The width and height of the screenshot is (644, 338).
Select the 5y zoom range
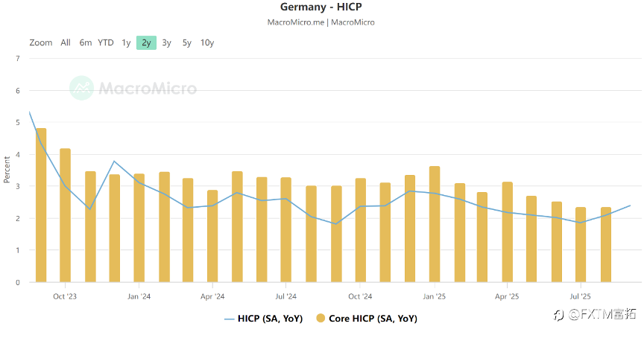(x=186, y=42)
